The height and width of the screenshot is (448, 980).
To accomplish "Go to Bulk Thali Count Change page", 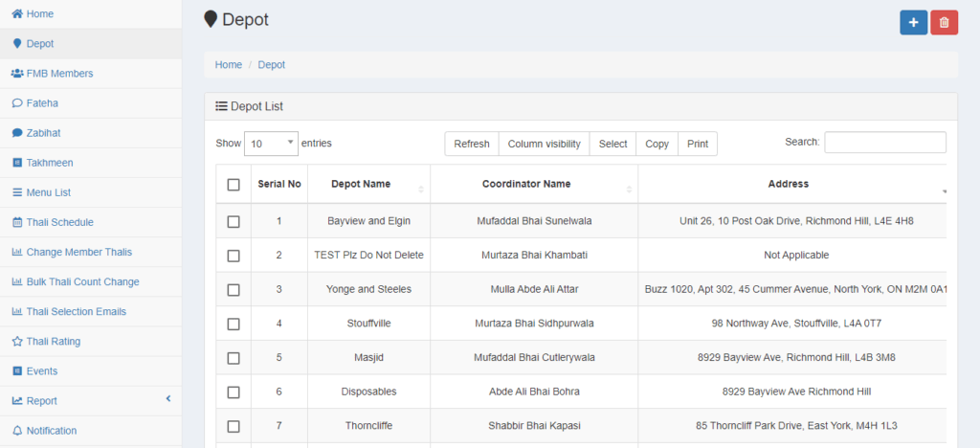I will pos(82,281).
